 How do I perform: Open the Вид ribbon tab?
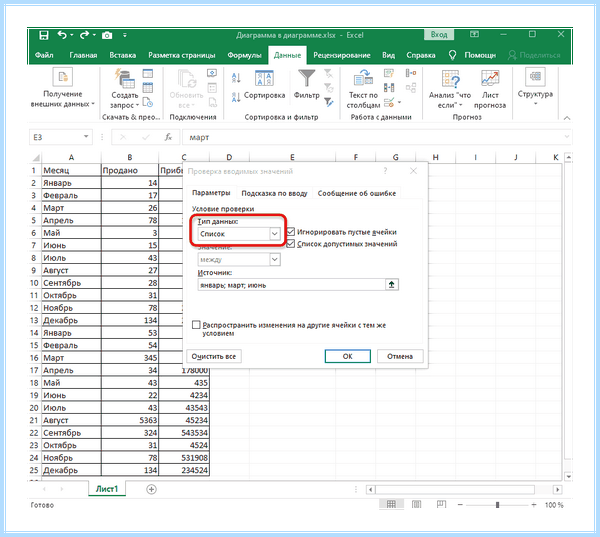point(388,55)
